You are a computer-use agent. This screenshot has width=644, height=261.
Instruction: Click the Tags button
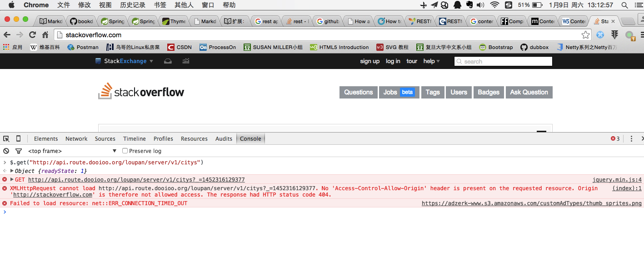[433, 92]
